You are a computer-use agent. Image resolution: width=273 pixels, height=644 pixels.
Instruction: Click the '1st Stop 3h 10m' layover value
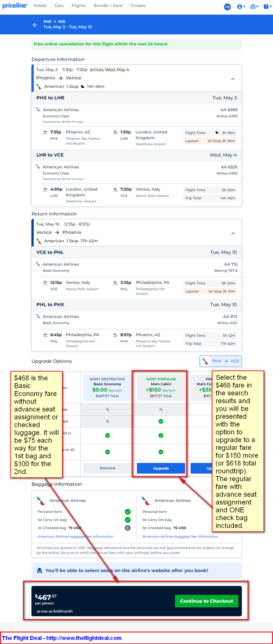click(222, 291)
